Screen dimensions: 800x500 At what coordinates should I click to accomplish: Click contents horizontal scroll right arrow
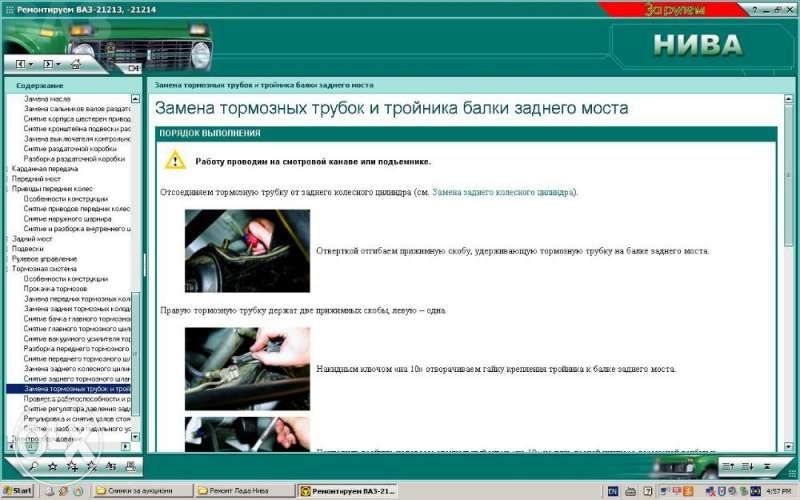pos(126,446)
